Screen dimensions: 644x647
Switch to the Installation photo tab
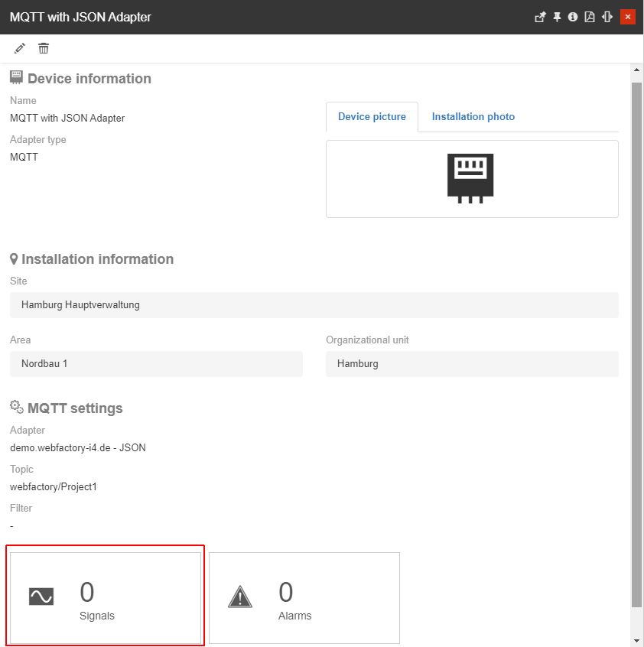[473, 117]
